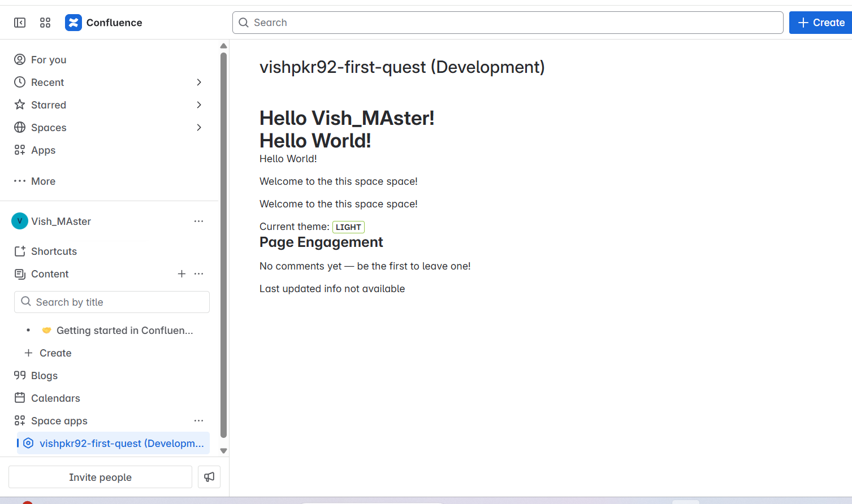
Task: Click the page title vishpkr92-first-quest (Development)
Action: point(402,67)
